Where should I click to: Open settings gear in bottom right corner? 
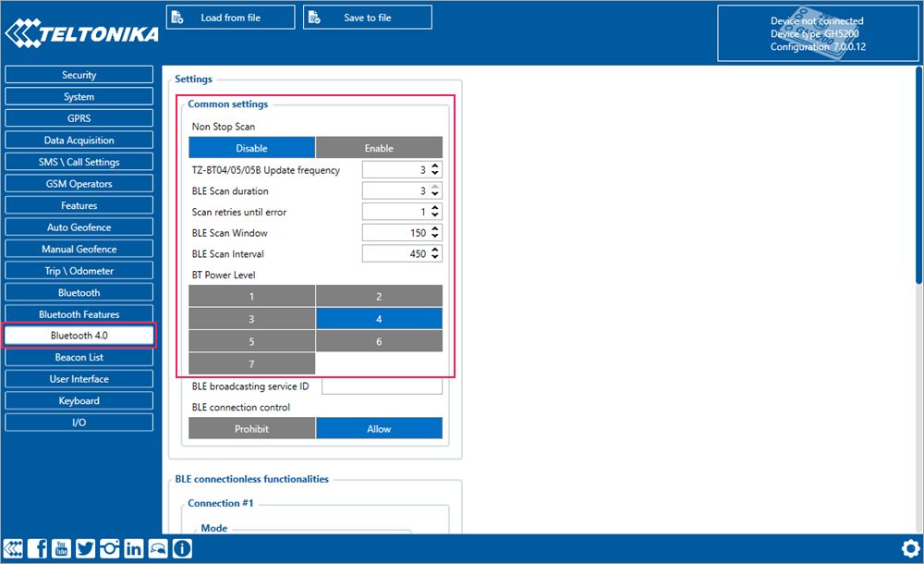[909, 547]
